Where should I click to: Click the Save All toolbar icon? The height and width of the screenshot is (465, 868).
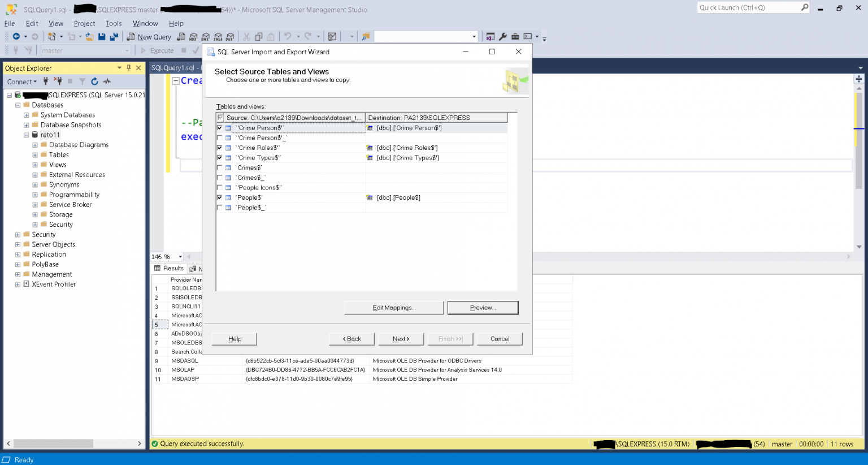click(114, 37)
